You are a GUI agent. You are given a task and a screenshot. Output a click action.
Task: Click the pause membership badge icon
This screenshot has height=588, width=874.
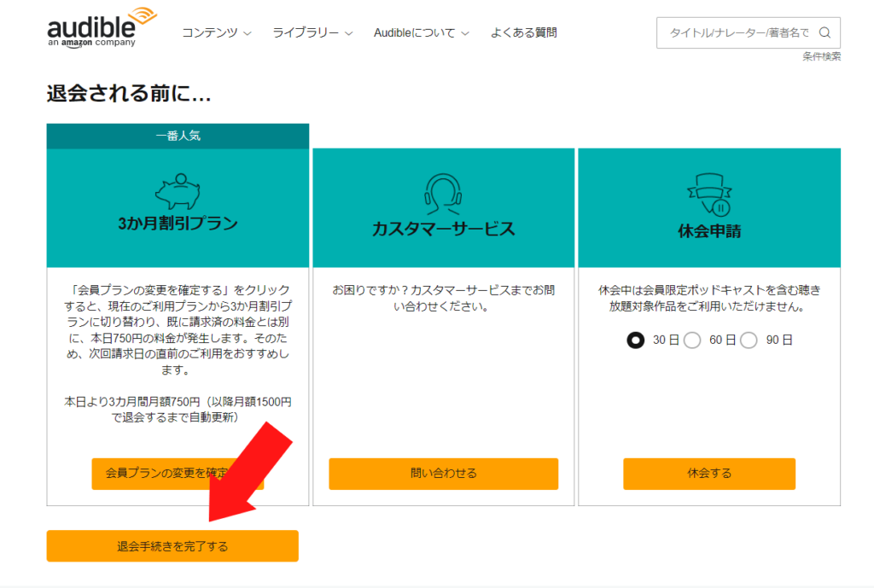coord(709,194)
